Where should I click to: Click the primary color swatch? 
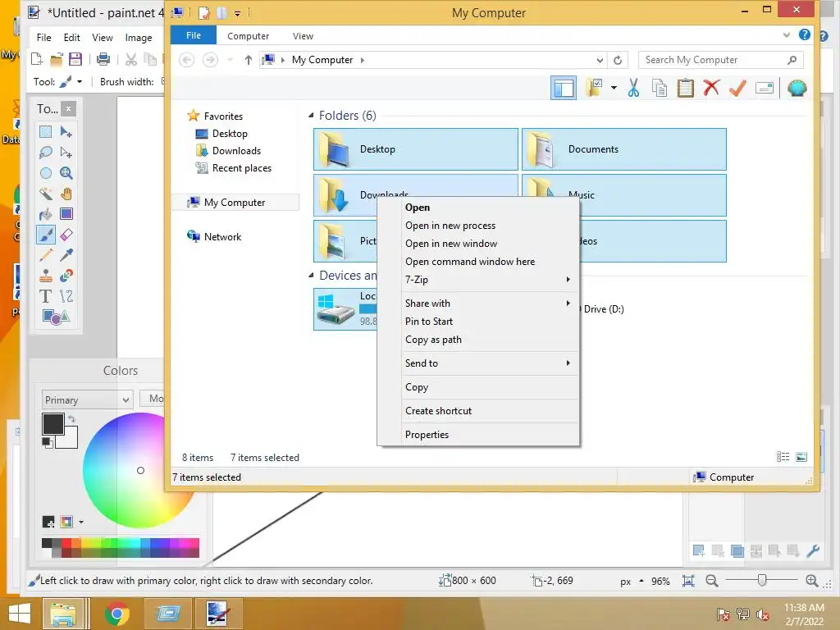[x=53, y=424]
